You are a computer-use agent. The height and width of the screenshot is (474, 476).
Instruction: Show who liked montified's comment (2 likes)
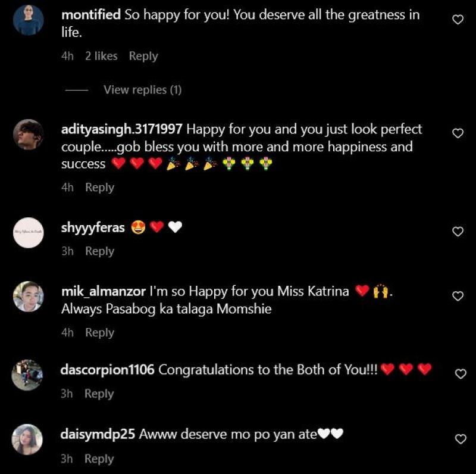[101, 56]
